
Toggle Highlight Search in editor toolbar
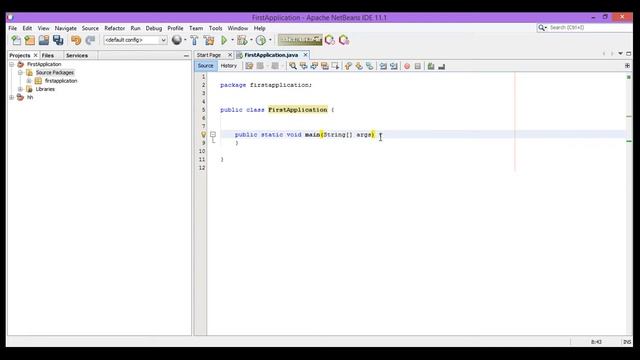324,66
